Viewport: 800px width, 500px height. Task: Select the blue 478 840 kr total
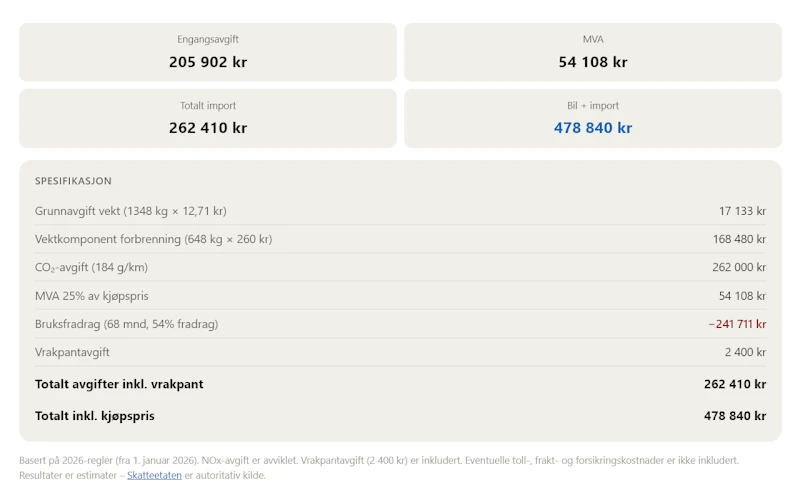(x=593, y=128)
